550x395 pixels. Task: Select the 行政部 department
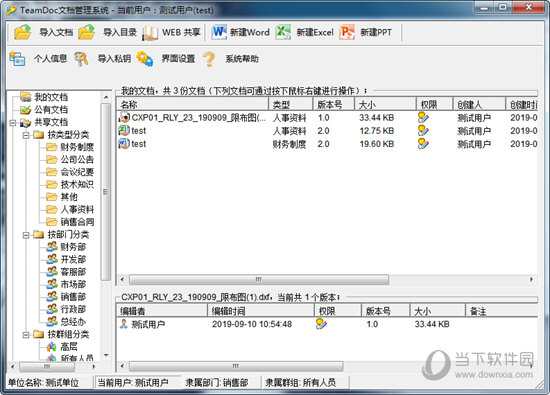pyautogui.click(x=73, y=309)
